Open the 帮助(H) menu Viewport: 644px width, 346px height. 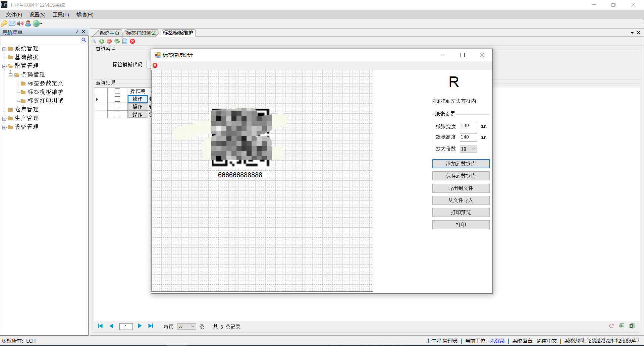(85, 15)
